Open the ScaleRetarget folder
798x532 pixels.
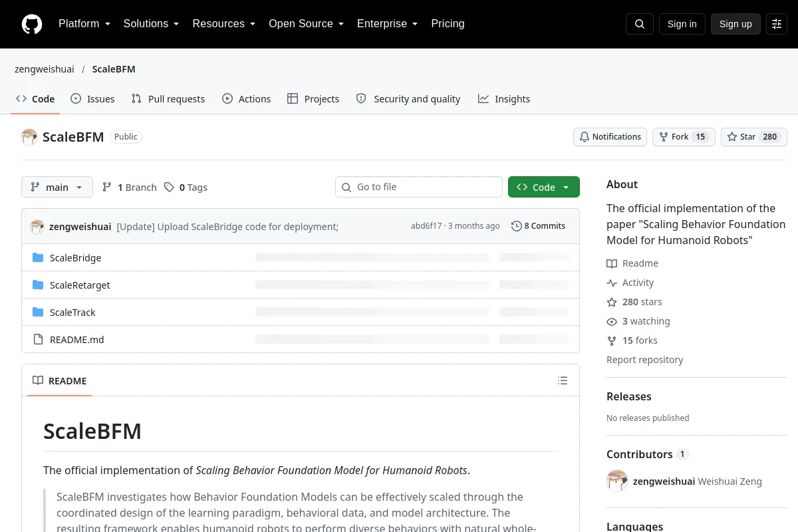[80, 285]
